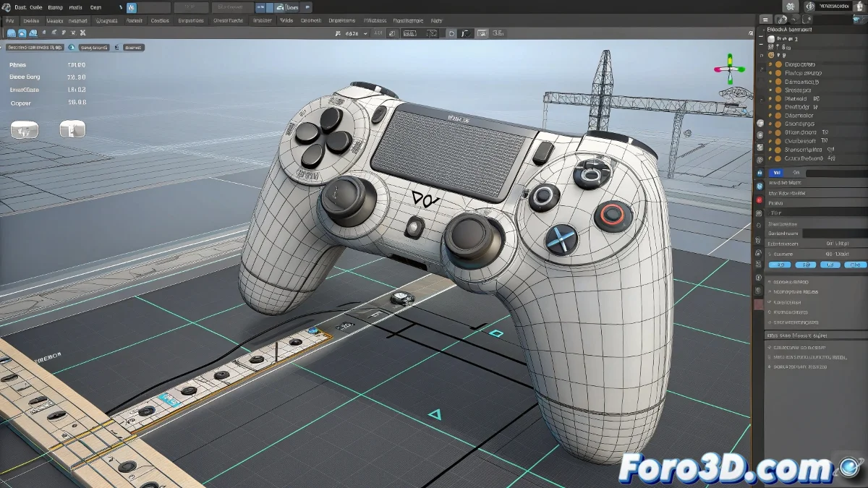The width and height of the screenshot is (868, 488).
Task: Select the blue 'Val' tab in the properties panel
Action: tap(778, 173)
